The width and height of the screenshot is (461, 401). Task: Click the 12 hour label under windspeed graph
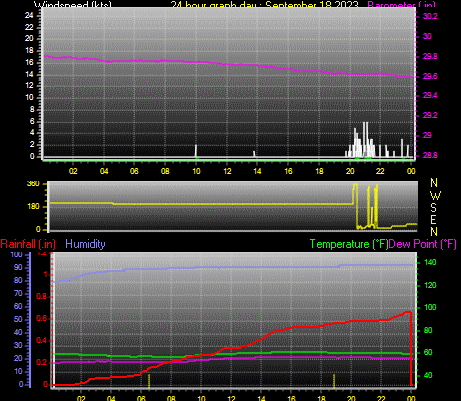227,171
